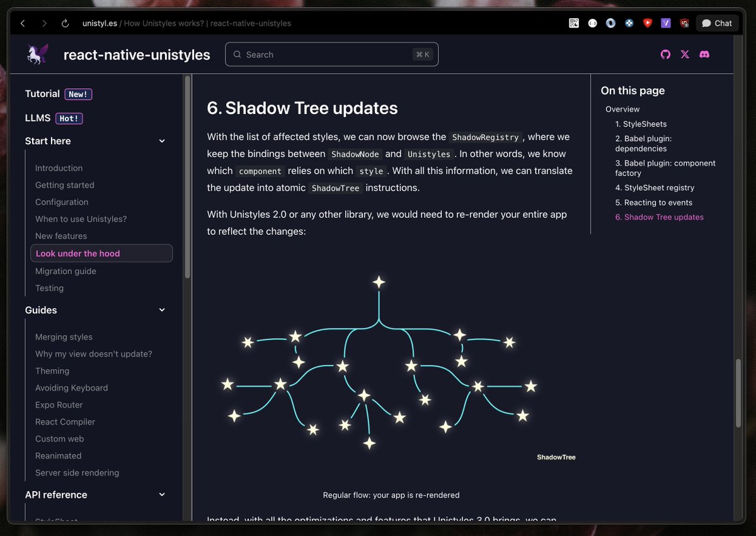Collapse the API reference section chevron

click(162, 495)
